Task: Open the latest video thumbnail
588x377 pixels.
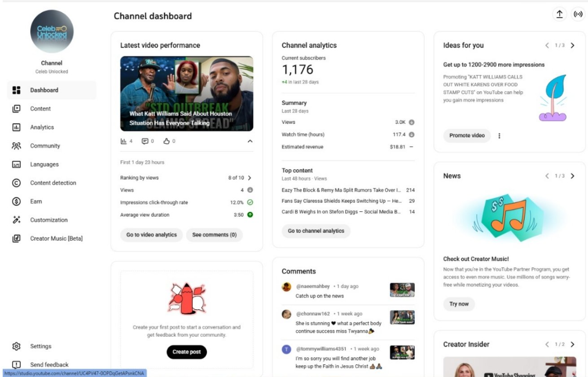Action: pos(186,93)
